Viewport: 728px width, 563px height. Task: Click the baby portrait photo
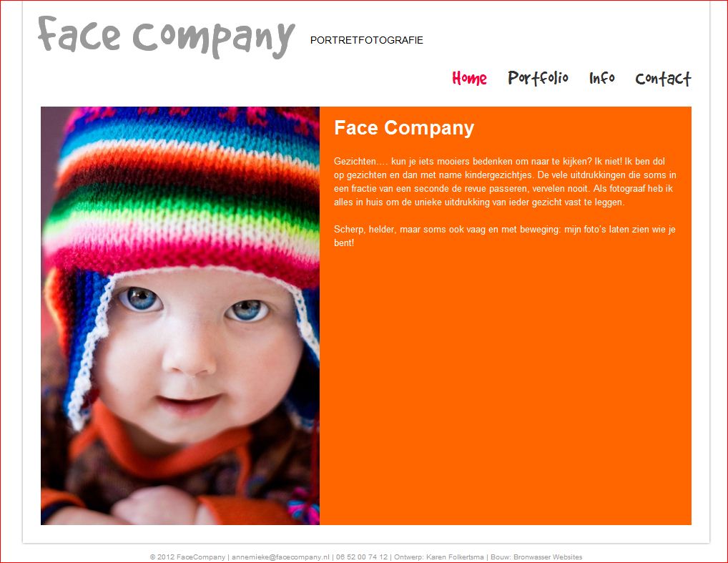coord(180,316)
